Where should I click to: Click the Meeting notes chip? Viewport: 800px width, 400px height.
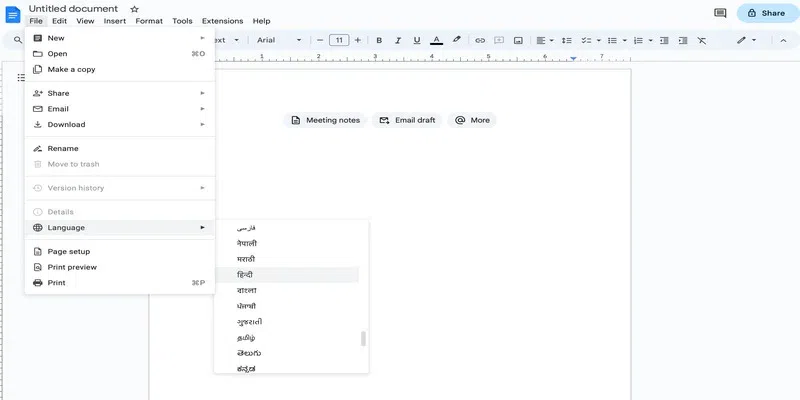click(x=325, y=120)
